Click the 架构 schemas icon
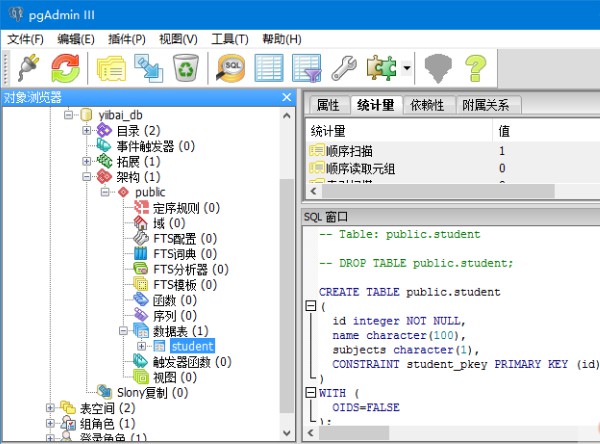The image size is (600, 444). [x=104, y=176]
